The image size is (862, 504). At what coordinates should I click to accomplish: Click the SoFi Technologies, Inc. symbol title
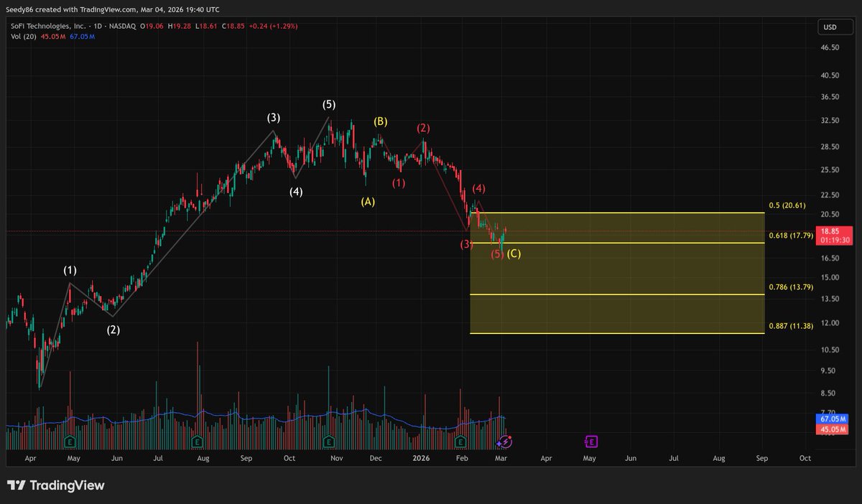[50, 26]
